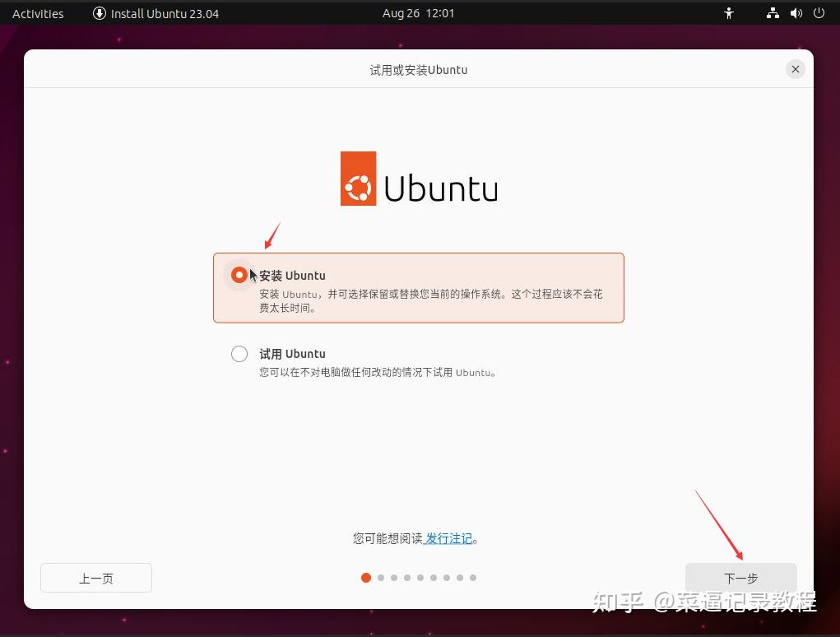
Task: Open the Aug 26 clock calendar menu
Action: tap(418, 13)
